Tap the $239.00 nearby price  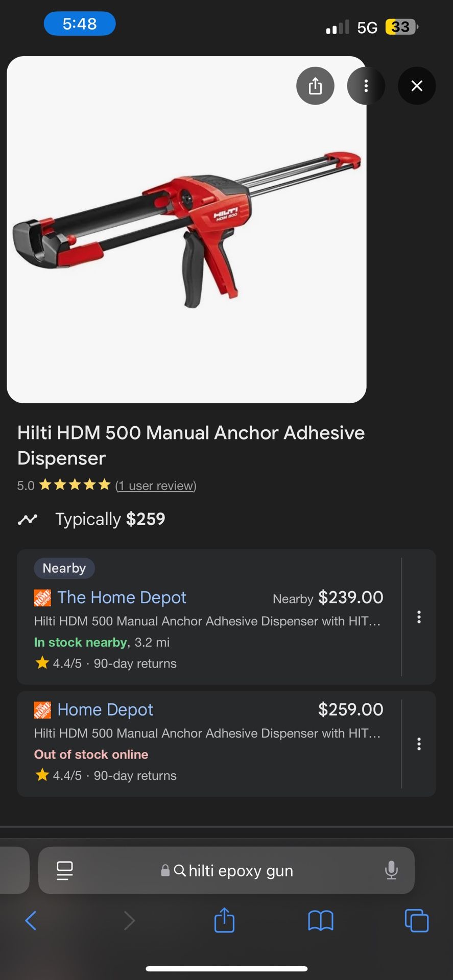point(350,597)
